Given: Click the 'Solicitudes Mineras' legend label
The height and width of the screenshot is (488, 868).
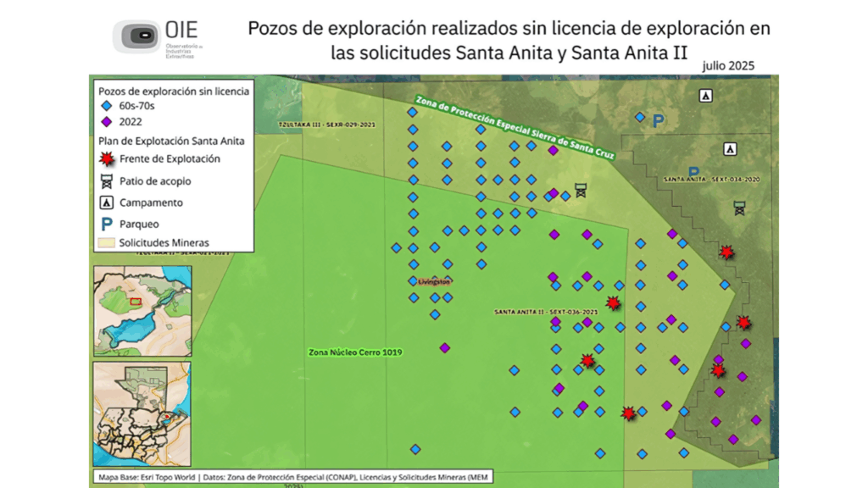Looking at the screenshot, I should 164,243.
